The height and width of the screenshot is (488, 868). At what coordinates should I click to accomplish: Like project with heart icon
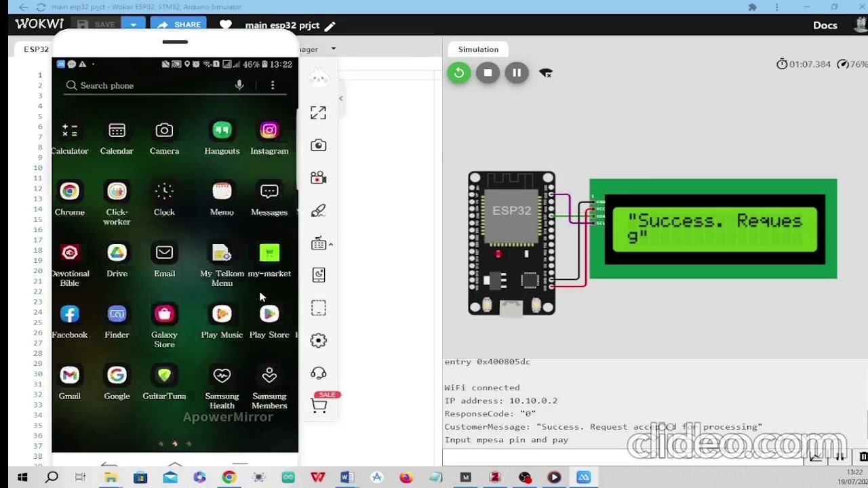click(x=225, y=25)
